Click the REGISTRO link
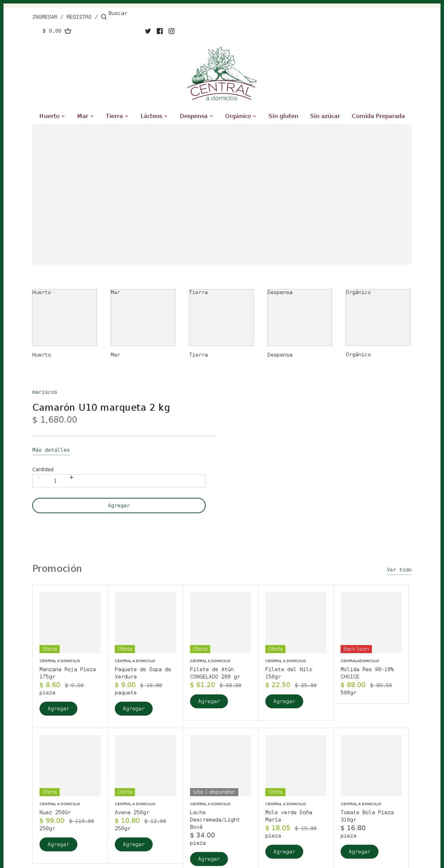 tap(79, 17)
